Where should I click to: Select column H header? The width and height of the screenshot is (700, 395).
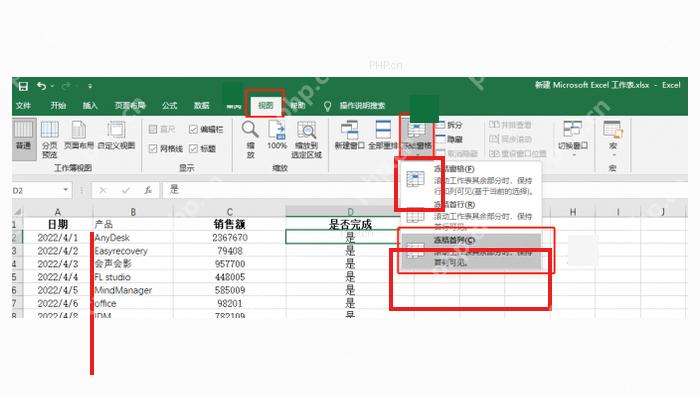tap(573, 212)
